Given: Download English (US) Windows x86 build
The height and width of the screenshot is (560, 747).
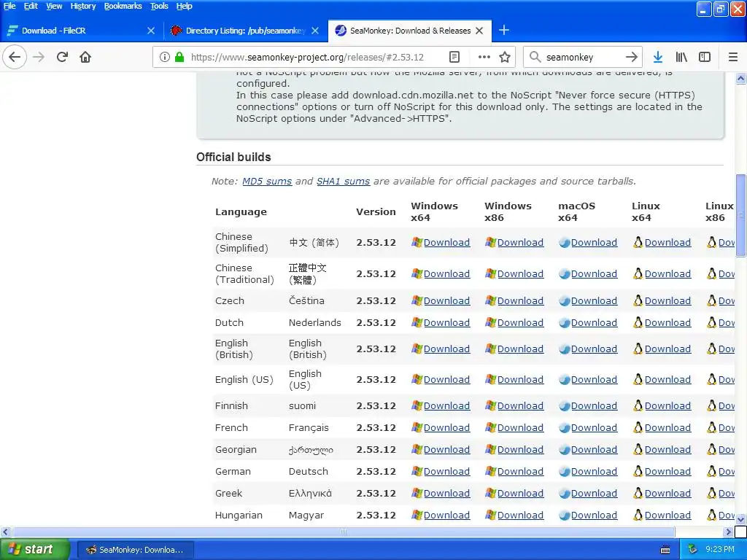Looking at the screenshot, I should (x=520, y=379).
